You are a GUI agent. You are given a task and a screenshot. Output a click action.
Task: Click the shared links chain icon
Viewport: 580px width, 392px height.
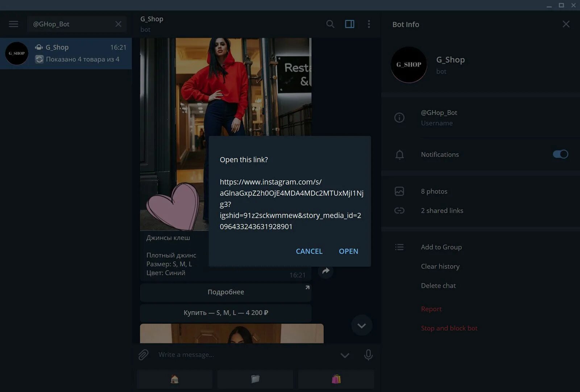pyautogui.click(x=399, y=210)
